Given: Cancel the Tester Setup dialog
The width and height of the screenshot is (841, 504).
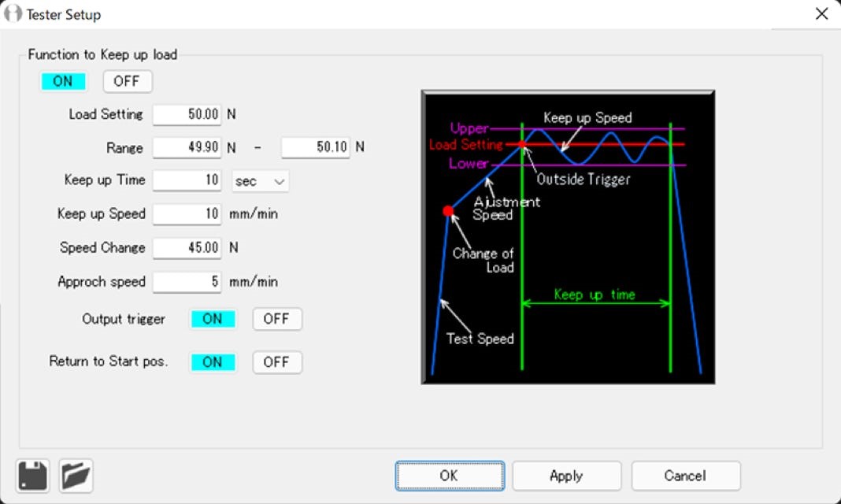Looking at the screenshot, I should (x=685, y=476).
